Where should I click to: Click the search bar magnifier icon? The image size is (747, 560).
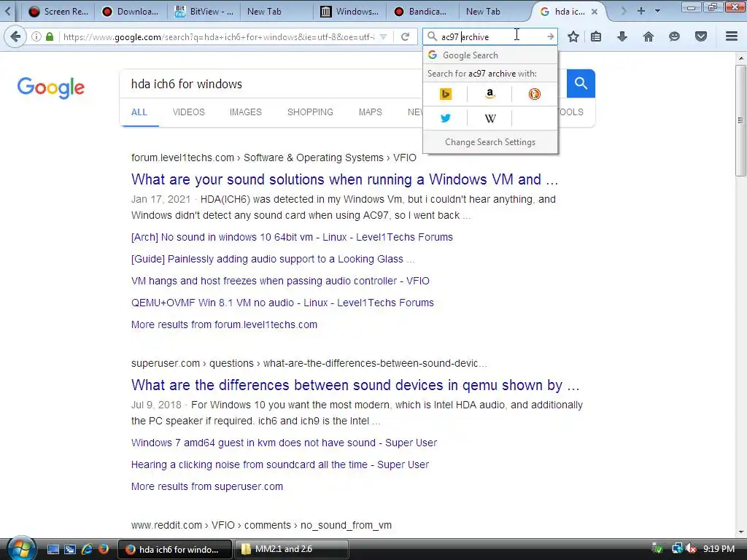432,36
